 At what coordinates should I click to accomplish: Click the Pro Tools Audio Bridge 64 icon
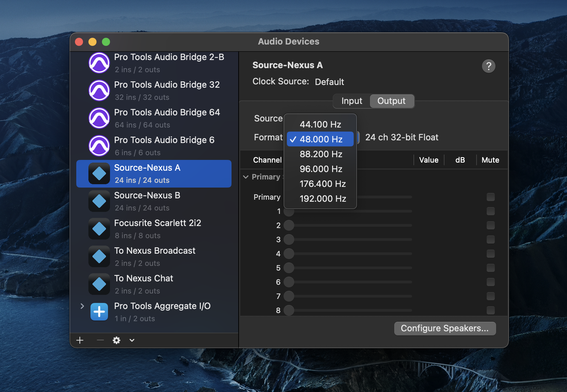[99, 118]
